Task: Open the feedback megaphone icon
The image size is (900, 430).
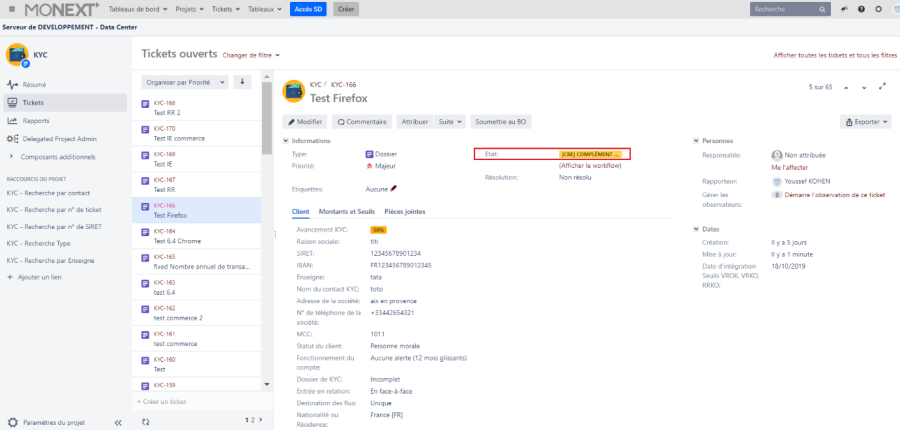Action: click(844, 9)
